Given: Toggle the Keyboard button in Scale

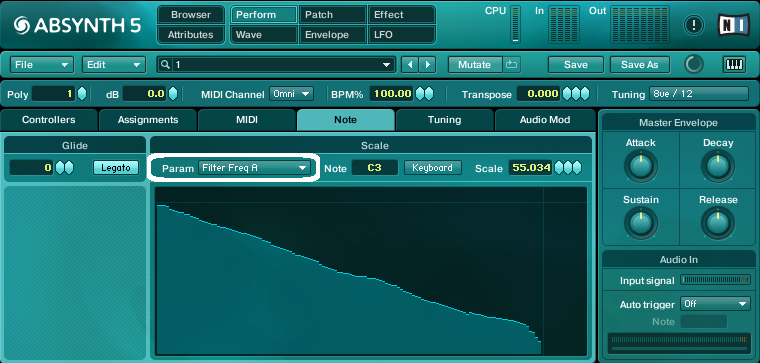Looking at the screenshot, I should [432, 168].
